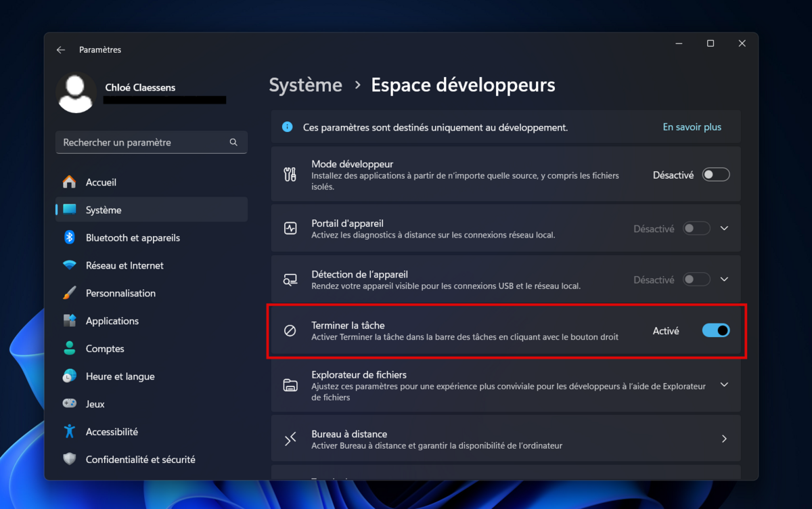Select Applications in the sidebar
Viewport: 812px width, 509px height.
[152, 321]
